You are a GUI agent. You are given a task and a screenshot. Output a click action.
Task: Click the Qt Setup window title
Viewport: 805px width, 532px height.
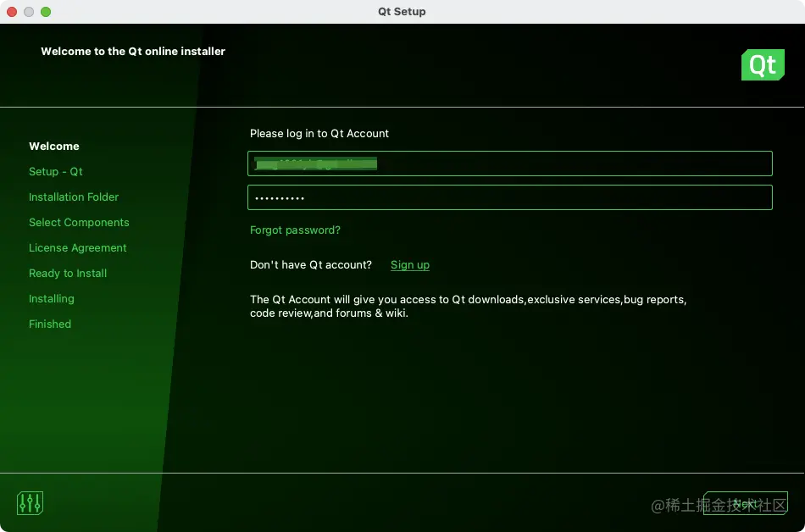click(402, 11)
